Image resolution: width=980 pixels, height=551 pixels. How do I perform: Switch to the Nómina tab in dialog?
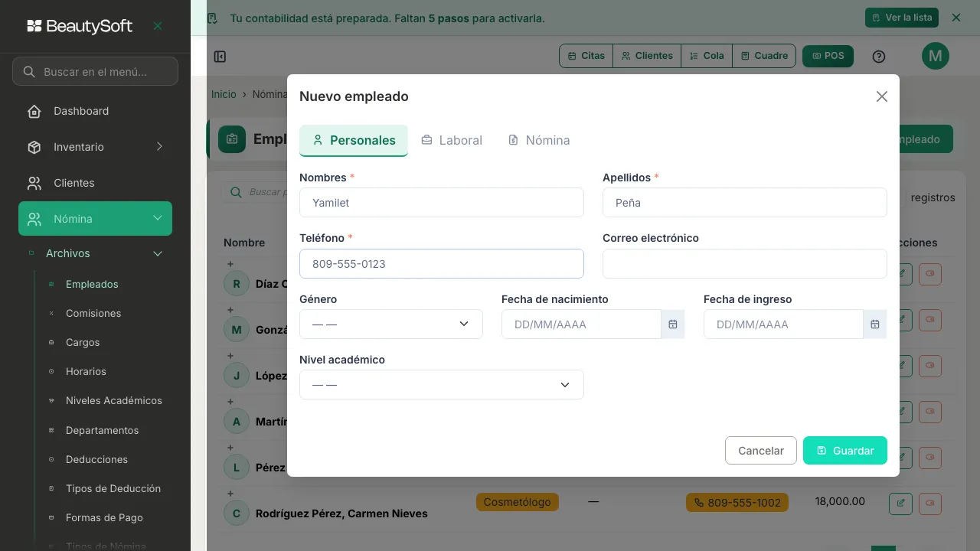[x=539, y=140]
